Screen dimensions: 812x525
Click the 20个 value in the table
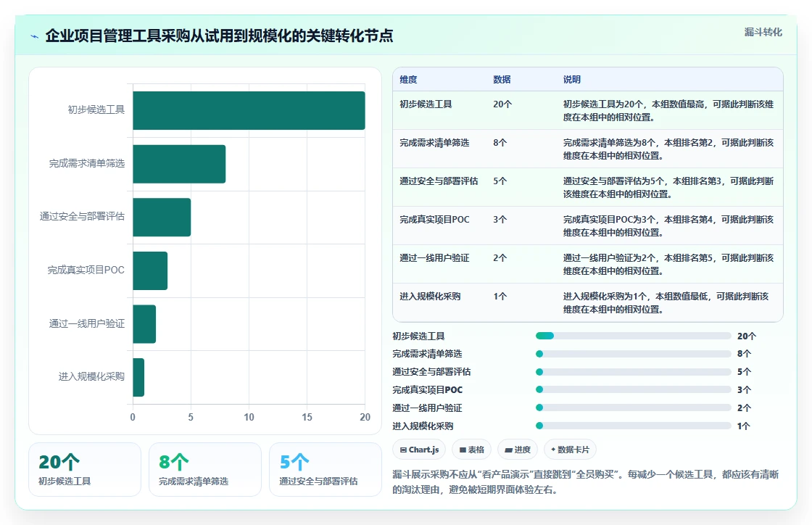502,104
